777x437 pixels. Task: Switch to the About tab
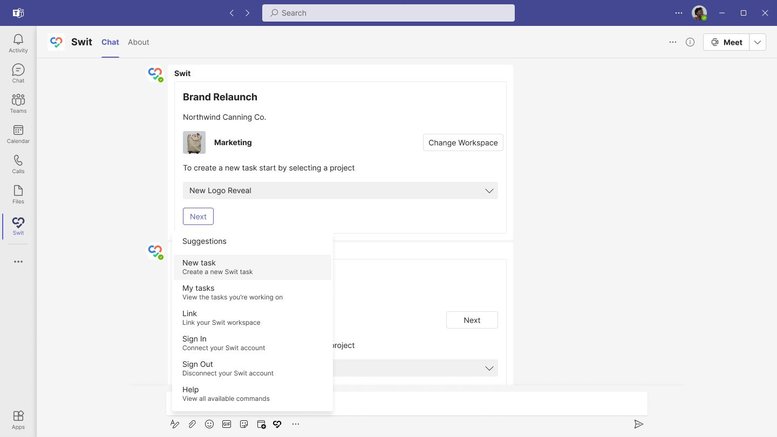pos(138,42)
